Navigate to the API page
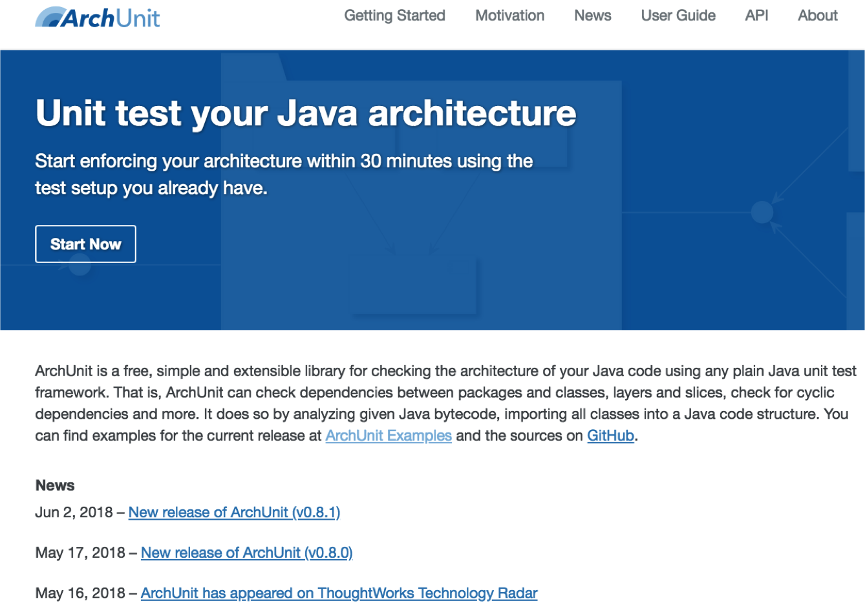 pos(756,16)
